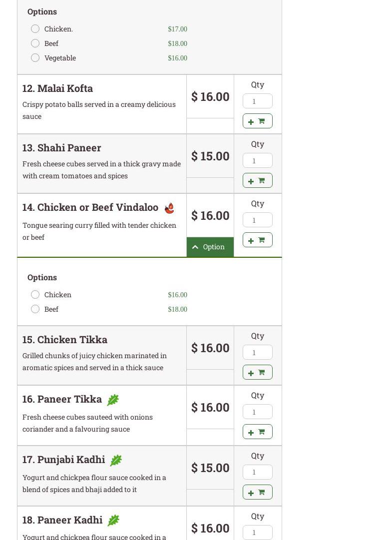The image size is (392, 540).
Task: Select the $17.00 Chicken. option
Action: pyautogui.click(x=35, y=29)
